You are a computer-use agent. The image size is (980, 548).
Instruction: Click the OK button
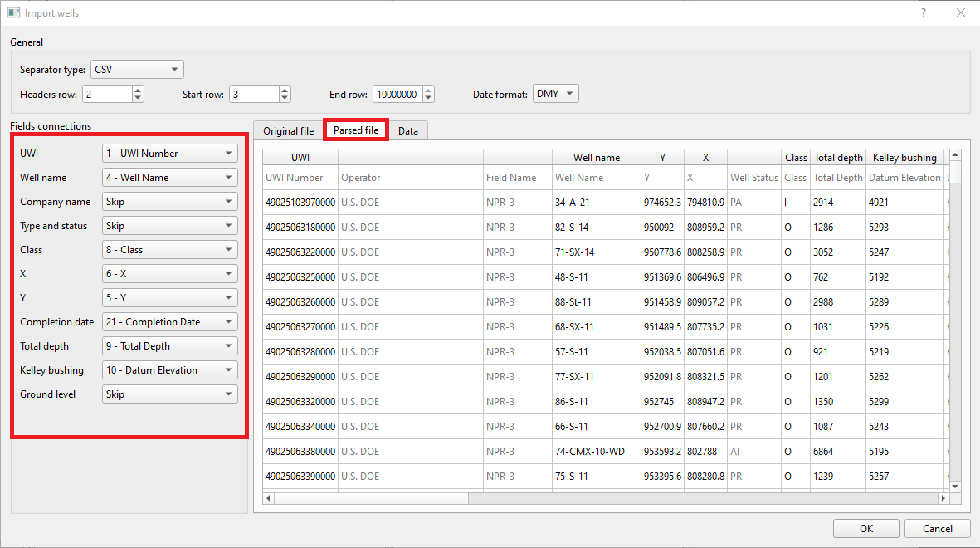pyautogui.click(x=865, y=528)
